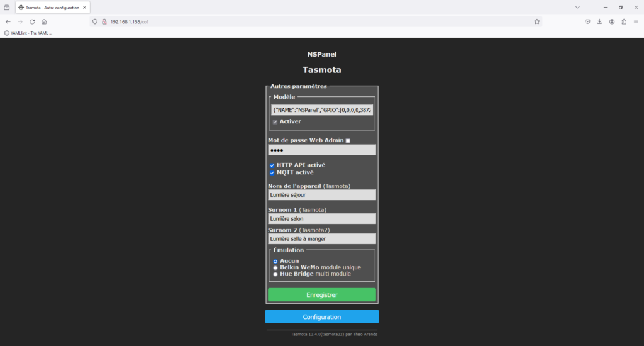
Task: Bookmark this page with the star
Action: [537, 22]
